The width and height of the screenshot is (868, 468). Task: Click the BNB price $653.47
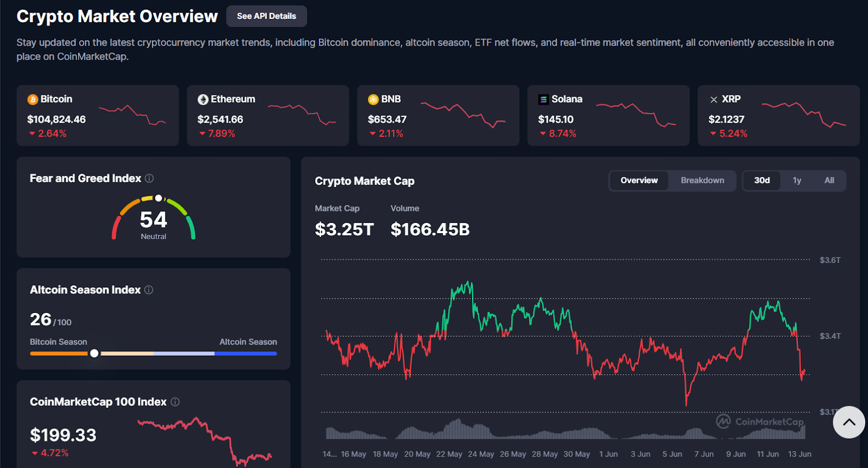(387, 119)
